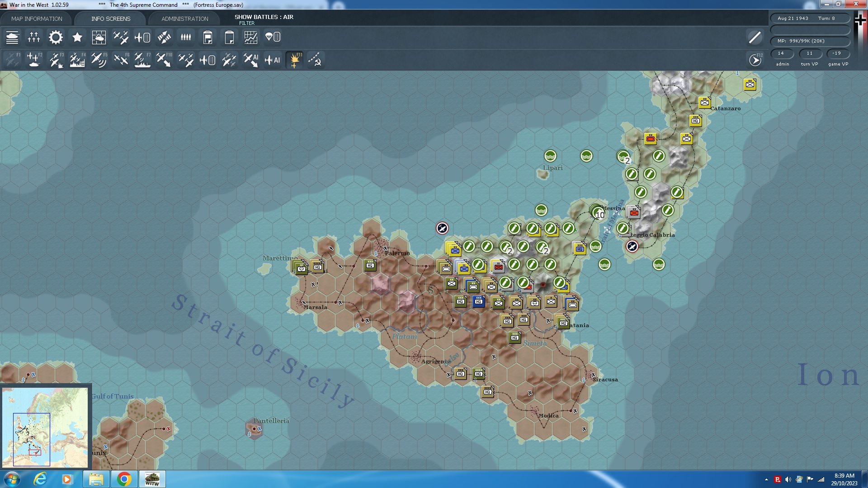Click the minimap in lower left corner
The width and height of the screenshot is (868, 488).
click(45, 427)
